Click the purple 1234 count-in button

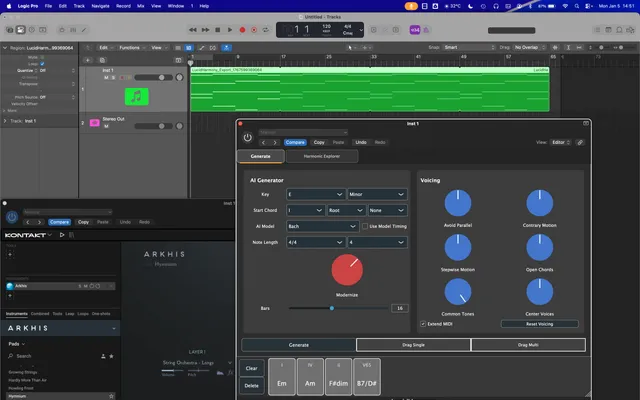pyautogui.click(x=415, y=30)
